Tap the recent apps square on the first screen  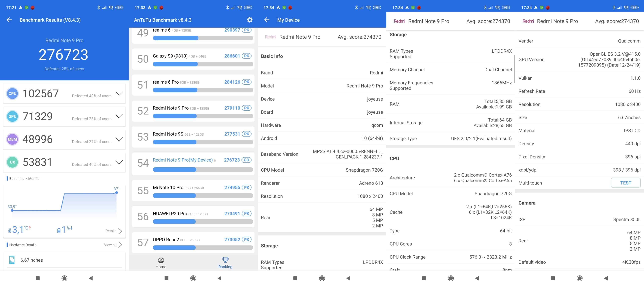(38, 278)
